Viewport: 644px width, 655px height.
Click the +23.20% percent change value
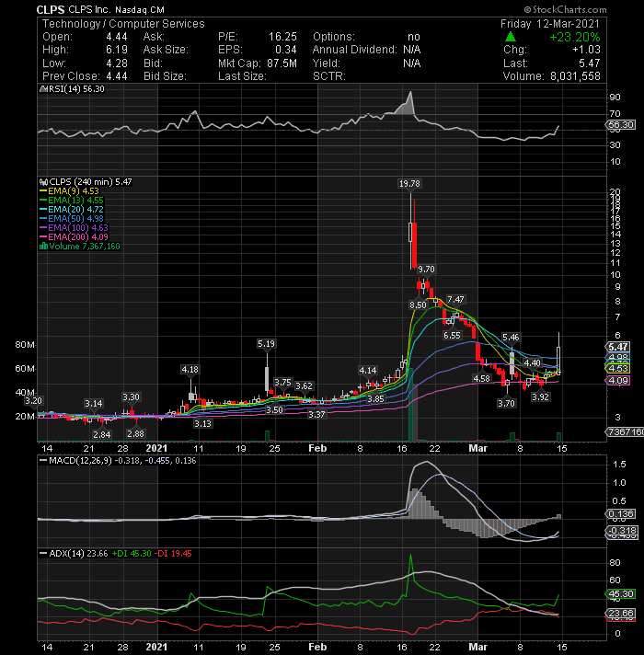click(575, 37)
